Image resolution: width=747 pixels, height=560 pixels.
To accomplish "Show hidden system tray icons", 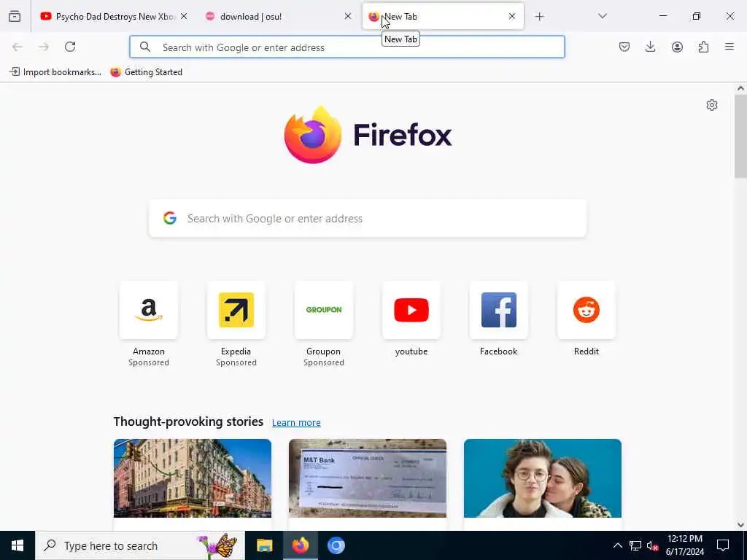I will click(x=617, y=545).
